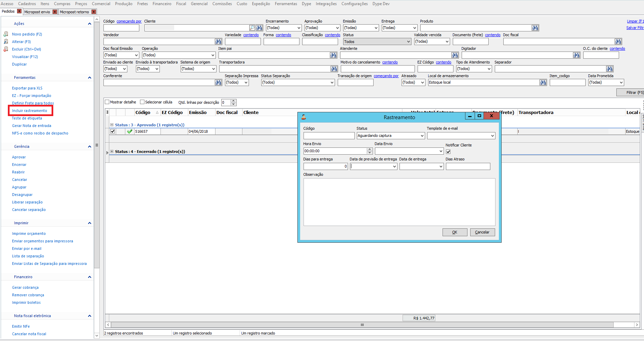Click green approved checkmark on order 516657
644x341 pixels.
(x=129, y=131)
